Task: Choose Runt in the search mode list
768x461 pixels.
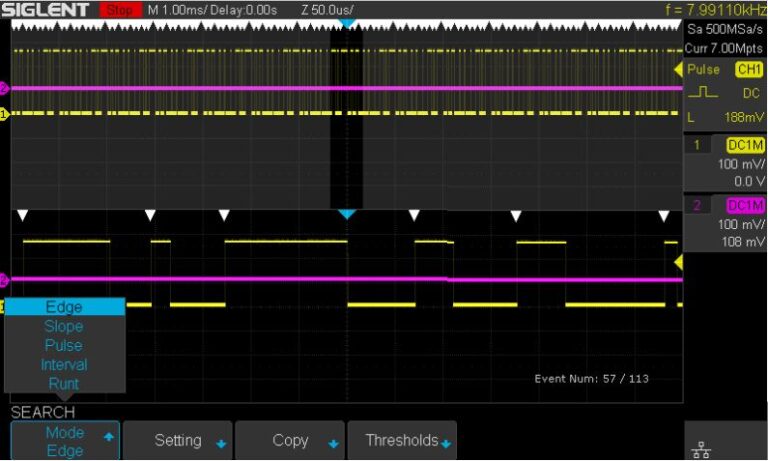Action: pyautogui.click(x=64, y=383)
